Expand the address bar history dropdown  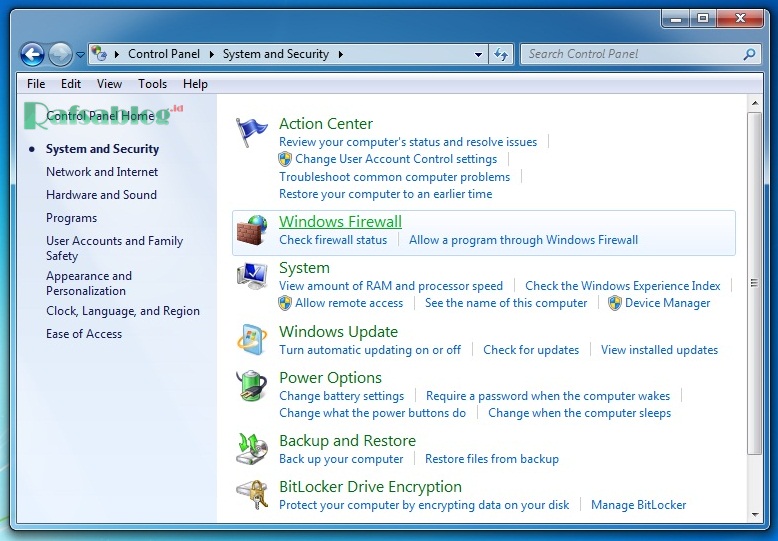point(478,55)
